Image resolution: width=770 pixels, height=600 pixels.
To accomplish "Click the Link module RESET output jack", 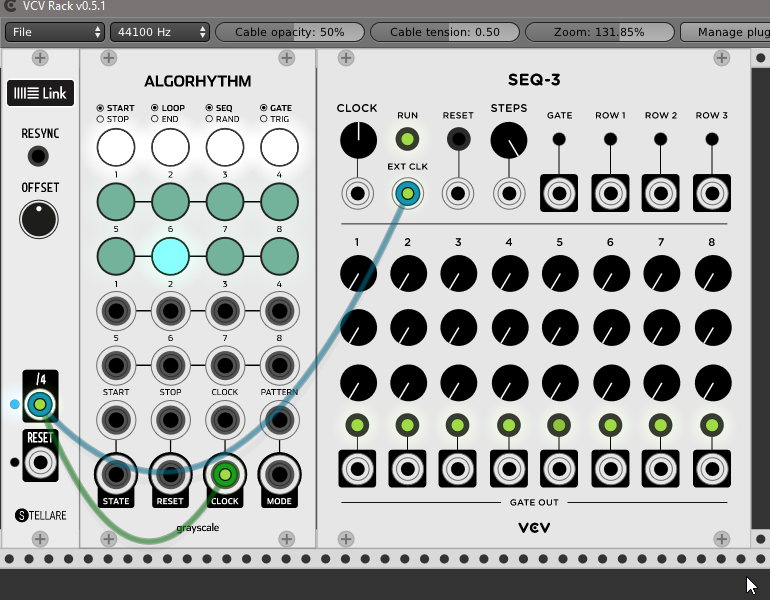I will (40, 462).
